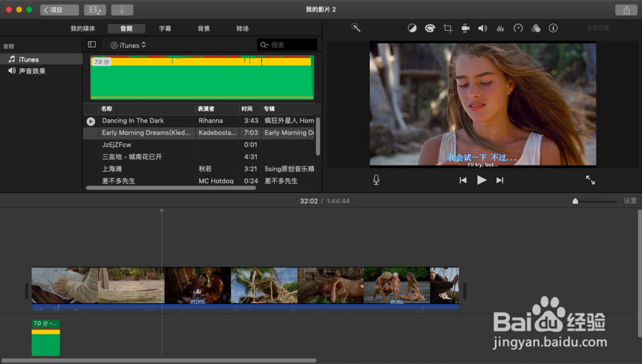Select the hand-on-fabric timeline thumbnail

65,286
